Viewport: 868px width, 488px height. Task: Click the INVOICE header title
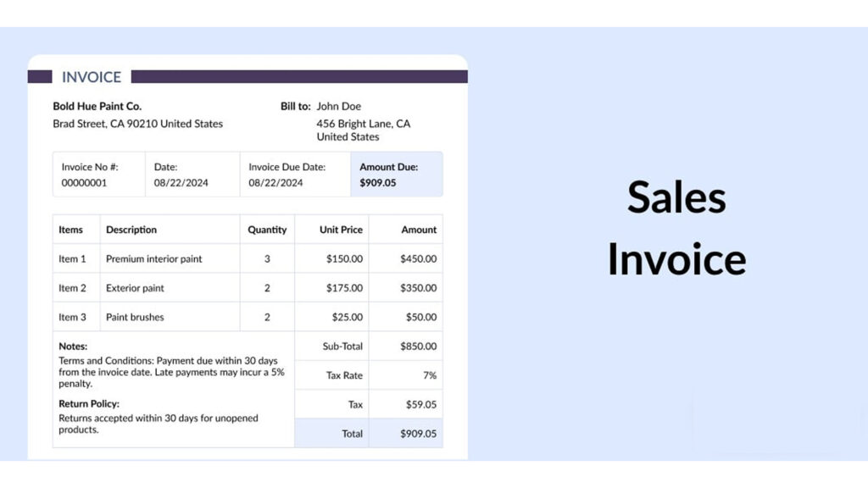[92, 77]
